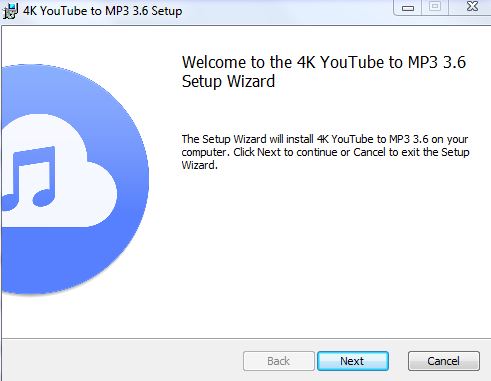Open the installer icon system menu
This screenshot has width=491, height=381.
point(10,11)
